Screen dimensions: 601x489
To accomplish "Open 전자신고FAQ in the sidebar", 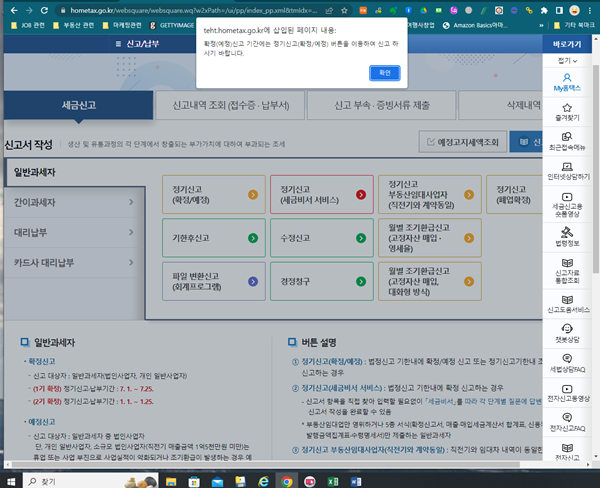I will [567, 422].
